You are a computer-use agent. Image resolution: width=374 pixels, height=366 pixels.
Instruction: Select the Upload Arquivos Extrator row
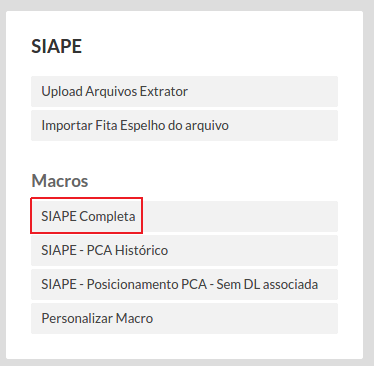[x=184, y=91]
